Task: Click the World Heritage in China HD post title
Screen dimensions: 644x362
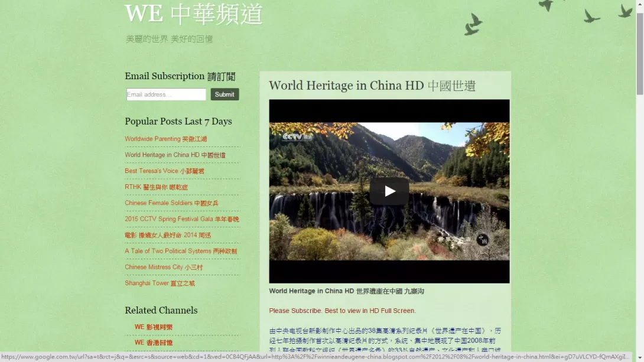Action: click(372, 86)
